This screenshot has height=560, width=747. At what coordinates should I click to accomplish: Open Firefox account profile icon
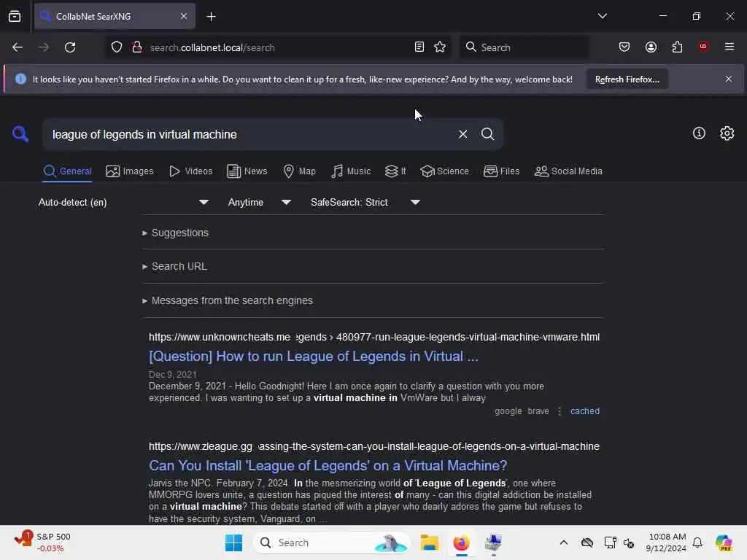651,47
